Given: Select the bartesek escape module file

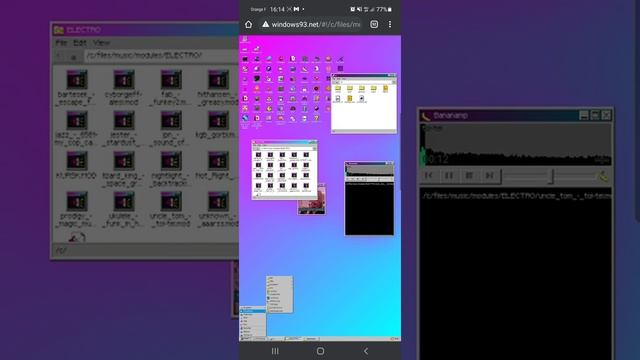Looking at the screenshot, I should coord(76,87).
